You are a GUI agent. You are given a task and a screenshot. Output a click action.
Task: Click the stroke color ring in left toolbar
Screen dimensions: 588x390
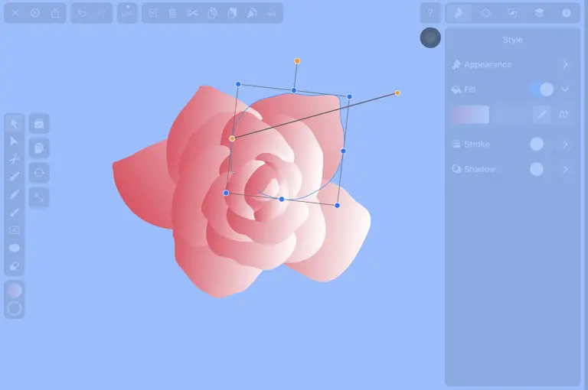click(x=15, y=308)
